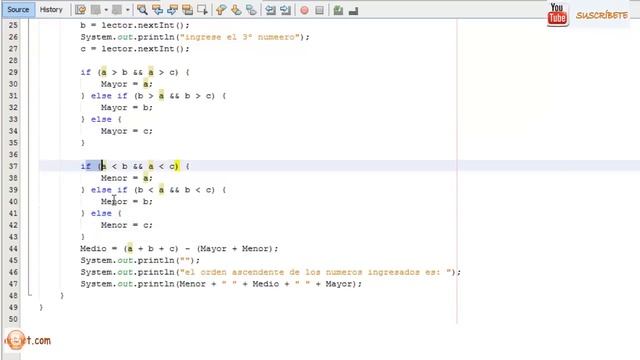The height and width of the screenshot is (360, 640).
Task: Click the Forward navigation toolbar icon
Action: pyautogui.click(x=117, y=10)
